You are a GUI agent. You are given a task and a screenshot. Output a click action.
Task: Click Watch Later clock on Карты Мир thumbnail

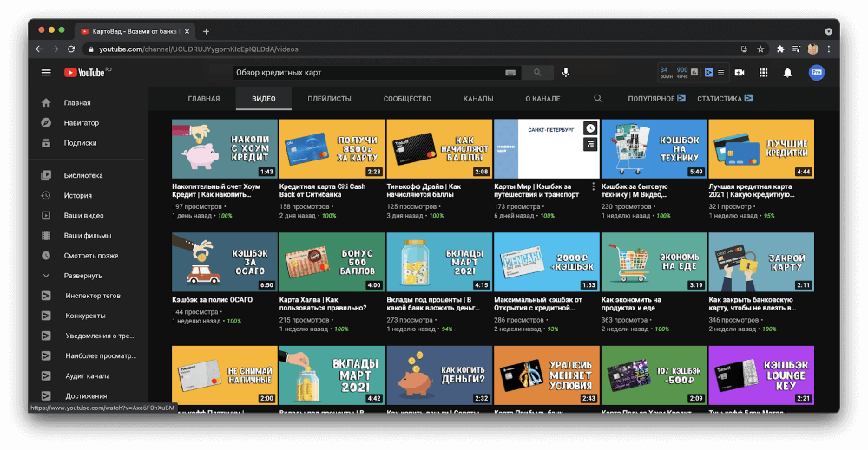(590, 128)
